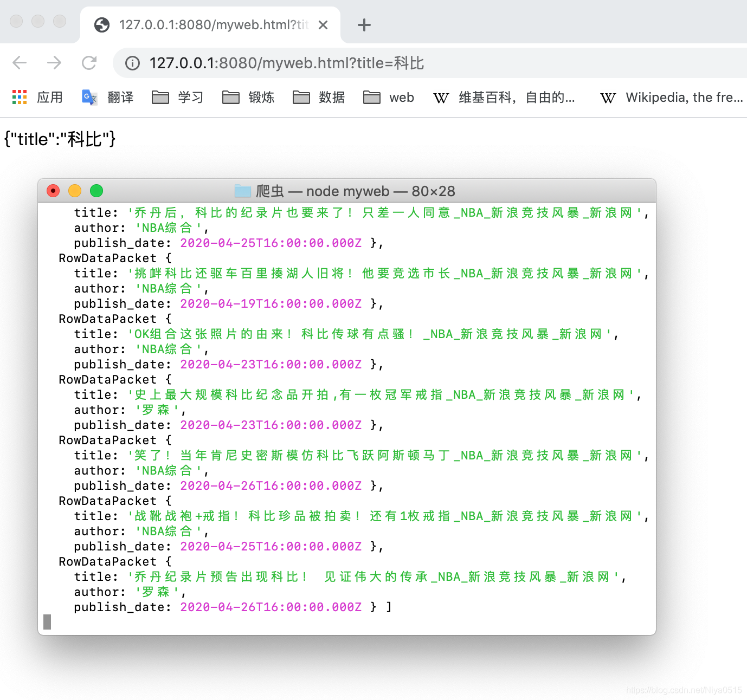Image resolution: width=747 pixels, height=700 pixels.
Task: Open the web bookmark folder
Action: [389, 97]
